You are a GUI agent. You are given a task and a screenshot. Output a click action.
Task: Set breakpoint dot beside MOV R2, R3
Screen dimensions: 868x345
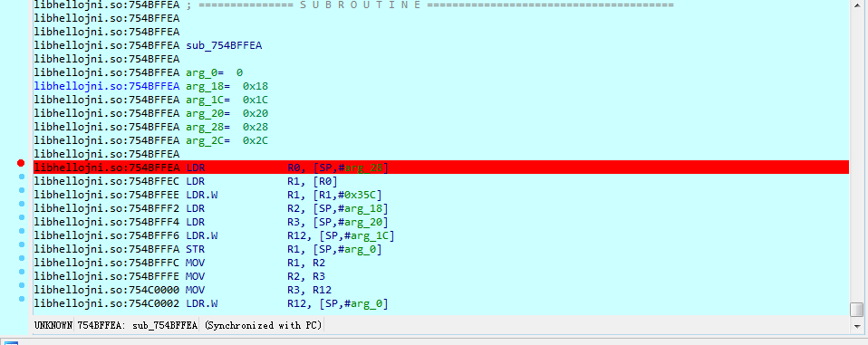22,272
